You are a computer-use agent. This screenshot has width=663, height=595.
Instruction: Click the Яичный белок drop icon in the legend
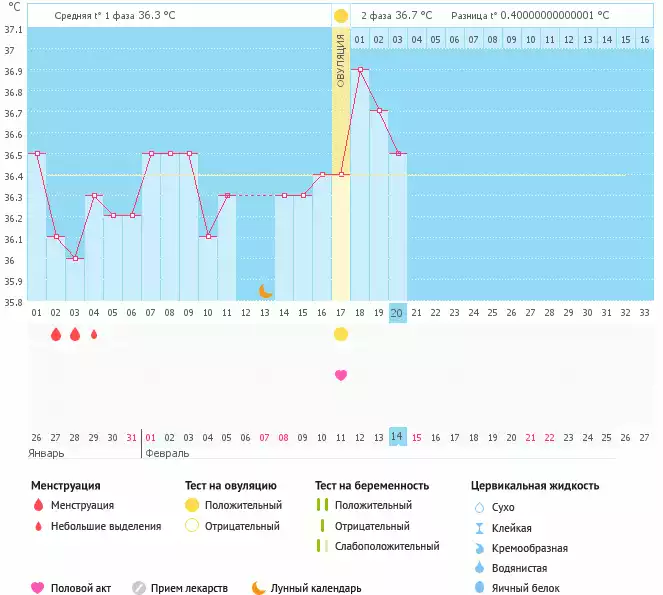479,588
